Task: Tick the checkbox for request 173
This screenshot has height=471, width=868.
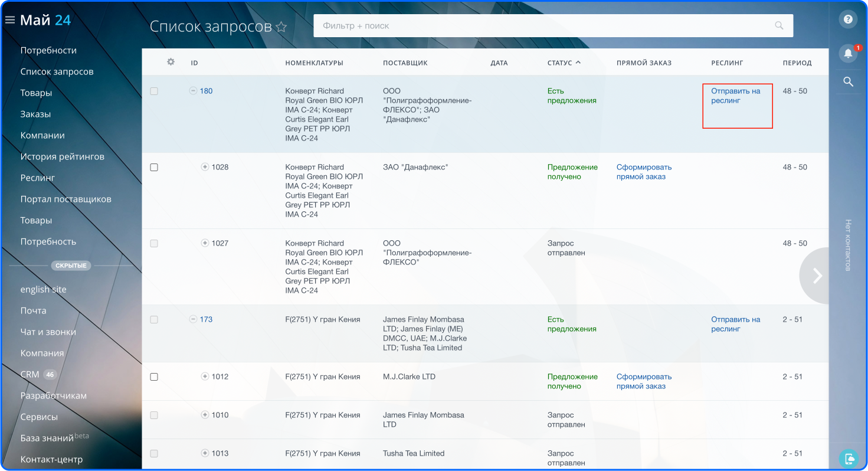Action: click(154, 320)
